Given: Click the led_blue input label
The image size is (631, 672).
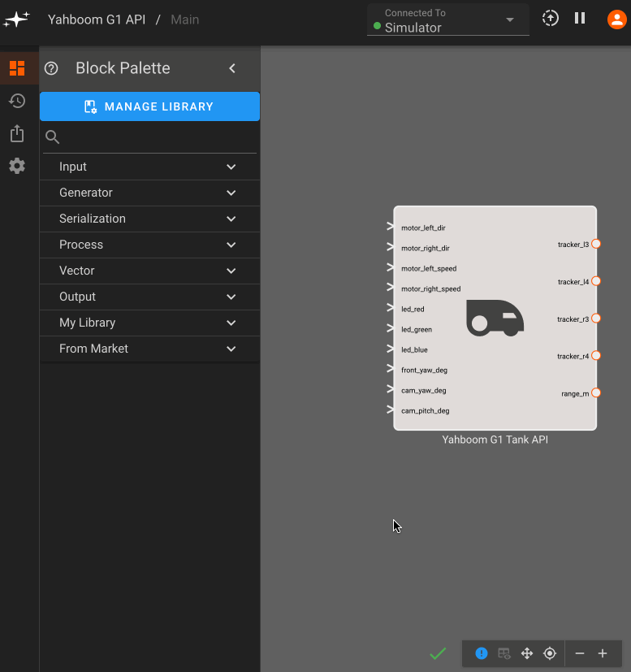Looking at the screenshot, I should [x=414, y=349].
